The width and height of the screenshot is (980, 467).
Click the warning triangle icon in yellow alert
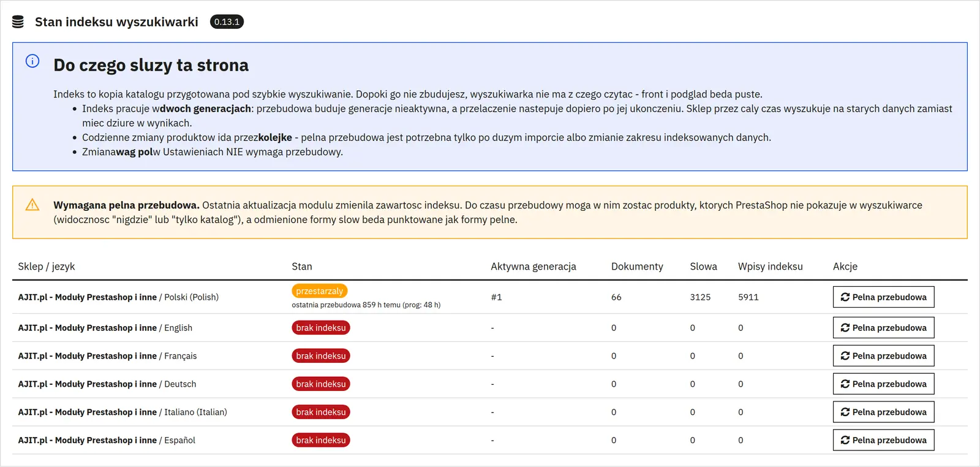click(32, 205)
